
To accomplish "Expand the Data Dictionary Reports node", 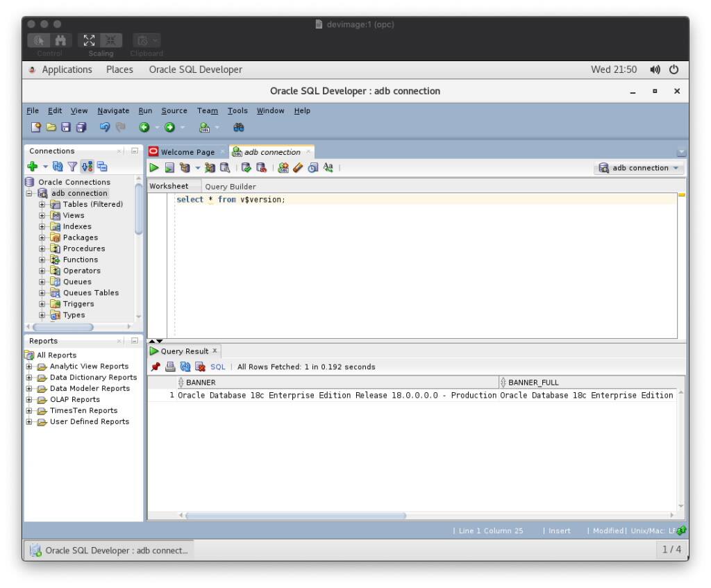I will click(x=29, y=378).
